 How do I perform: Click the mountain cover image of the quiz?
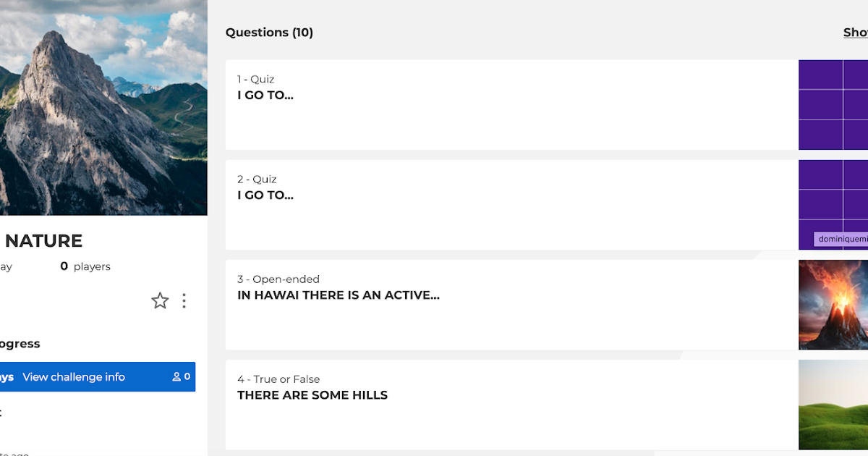tap(103, 107)
